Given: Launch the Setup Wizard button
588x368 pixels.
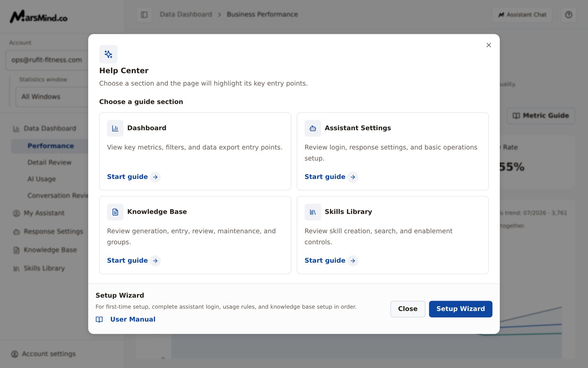Looking at the screenshot, I should coord(460,309).
